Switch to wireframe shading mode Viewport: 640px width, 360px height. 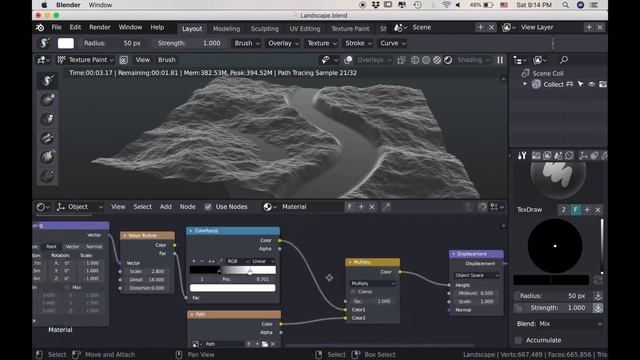(415, 60)
